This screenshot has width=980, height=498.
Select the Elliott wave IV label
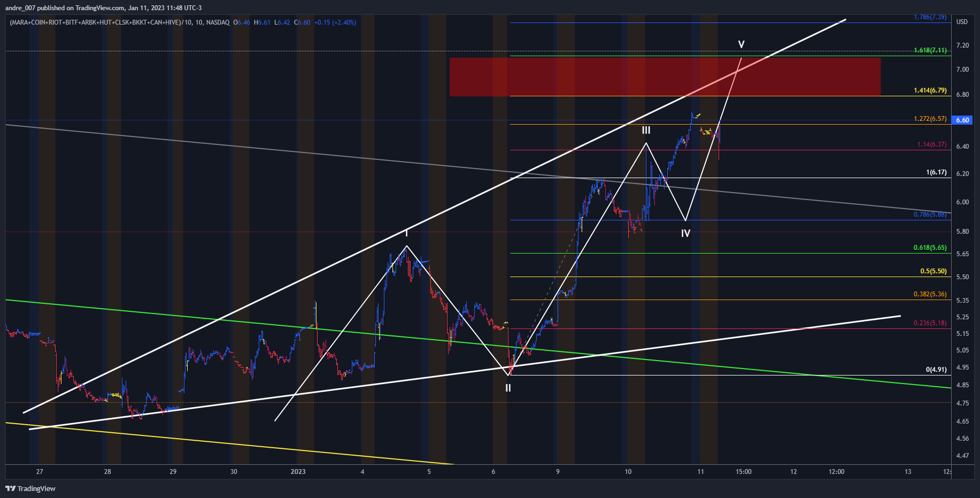(x=685, y=233)
